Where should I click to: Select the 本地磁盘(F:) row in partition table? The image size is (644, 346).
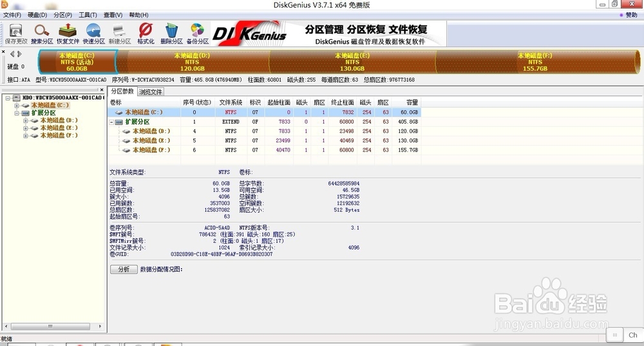click(x=265, y=150)
